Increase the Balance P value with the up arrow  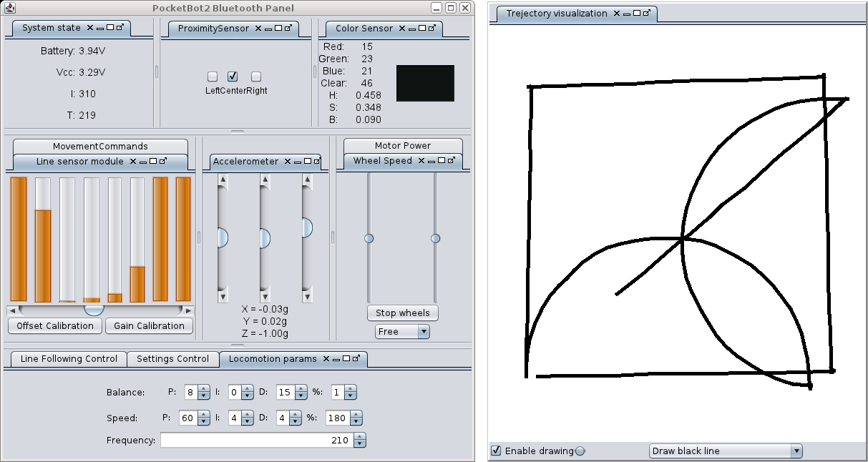tap(204, 389)
